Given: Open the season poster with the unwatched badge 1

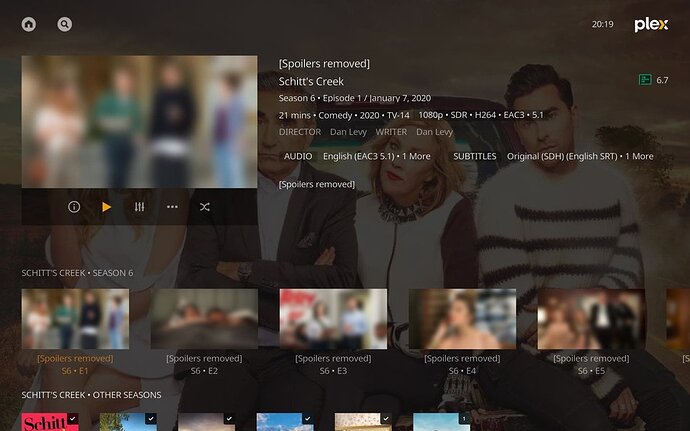Looking at the screenshot, I should 441,422.
